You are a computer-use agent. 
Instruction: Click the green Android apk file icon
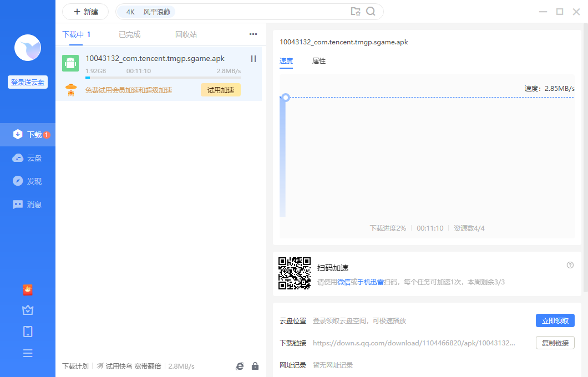pyautogui.click(x=70, y=63)
